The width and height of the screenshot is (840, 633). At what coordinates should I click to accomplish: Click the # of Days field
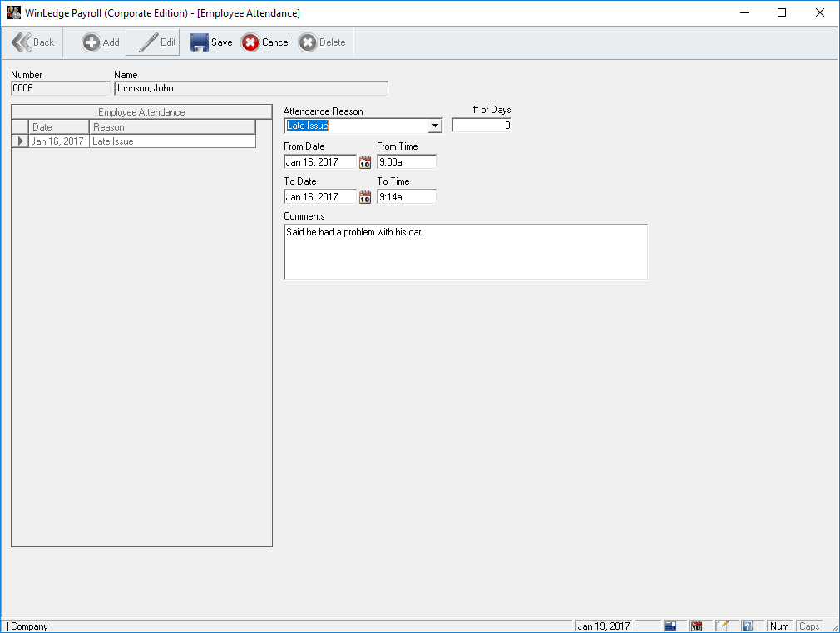482,126
